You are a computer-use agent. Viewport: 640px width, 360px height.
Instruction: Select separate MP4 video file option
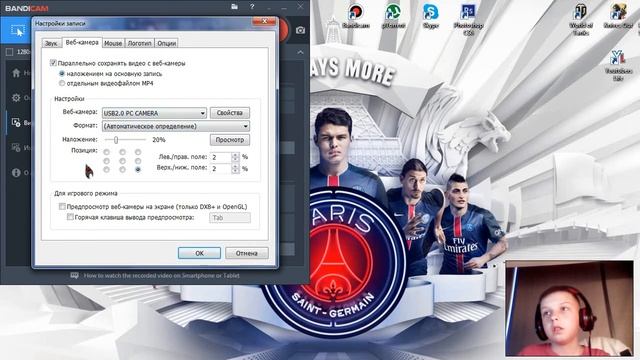(62, 83)
